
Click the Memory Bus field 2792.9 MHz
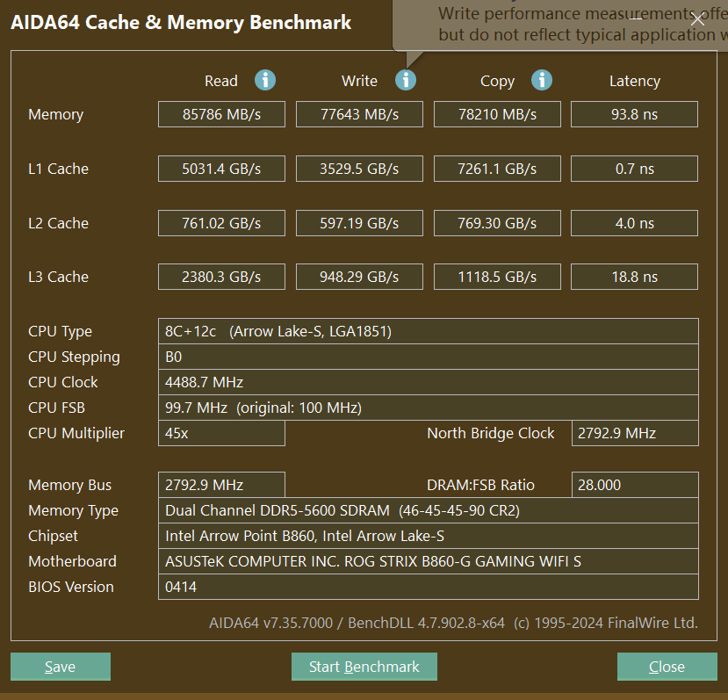tap(221, 485)
